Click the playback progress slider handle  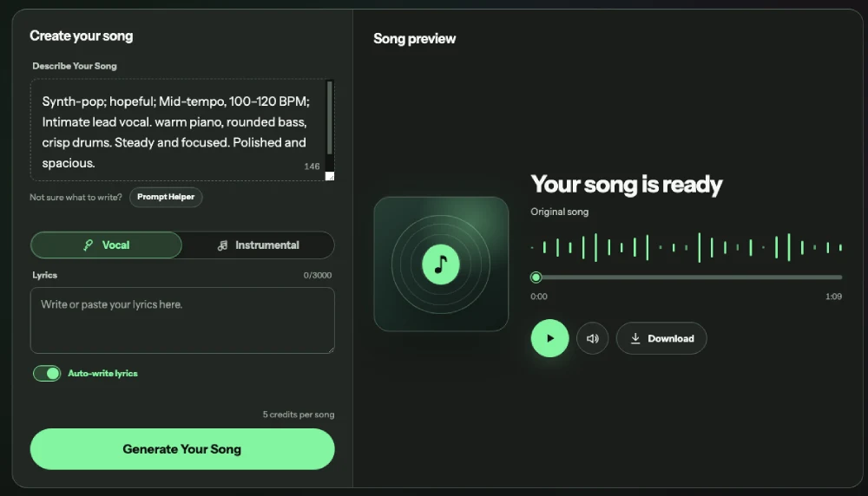pyautogui.click(x=536, y=277)
